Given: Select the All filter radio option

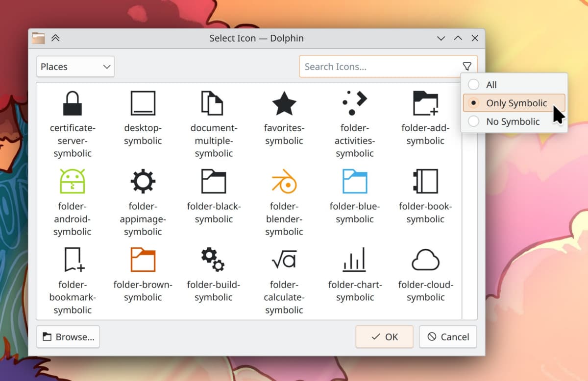Looking at the screenshot, I should click(x=514, y=85).
